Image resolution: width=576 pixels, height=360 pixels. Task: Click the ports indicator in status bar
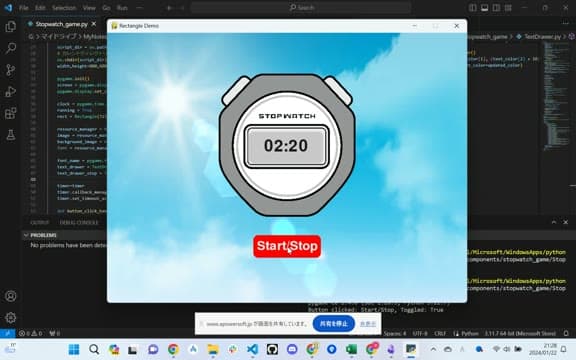coord(54,334)
